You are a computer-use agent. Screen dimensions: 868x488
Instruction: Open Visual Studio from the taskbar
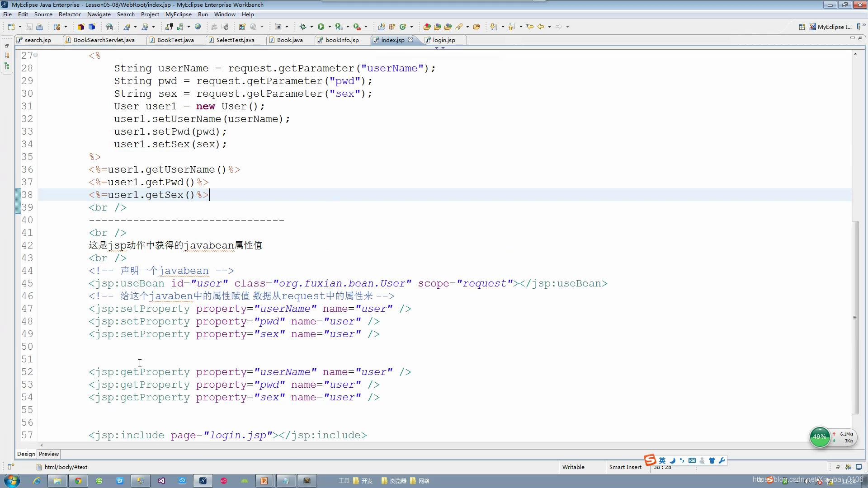pos(161,481)
